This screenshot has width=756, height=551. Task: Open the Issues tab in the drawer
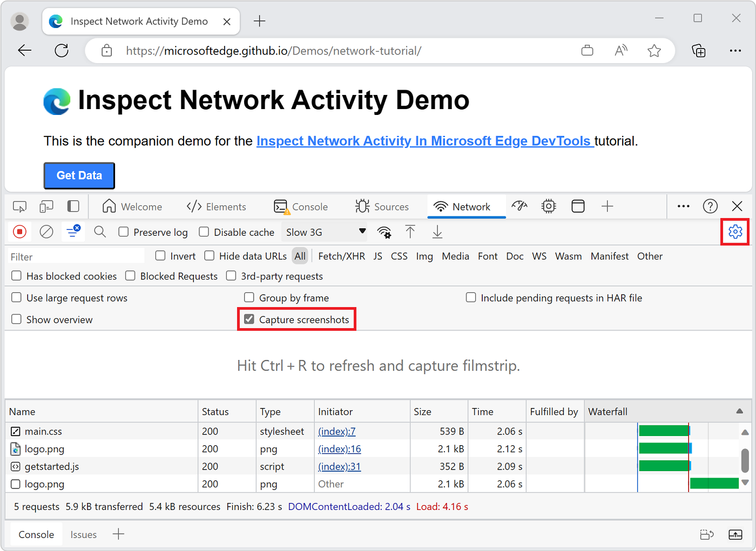point(83,534)
